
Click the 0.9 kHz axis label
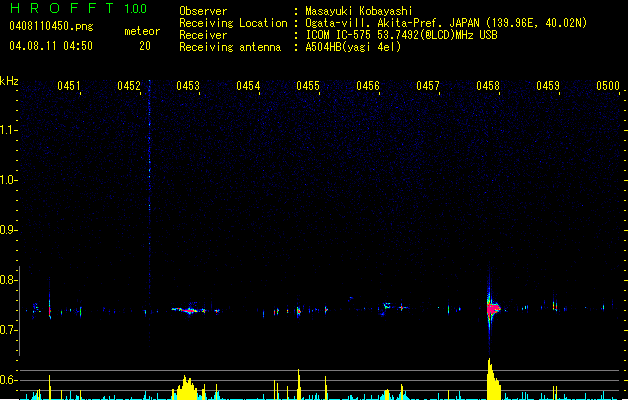tap(8, 230)
